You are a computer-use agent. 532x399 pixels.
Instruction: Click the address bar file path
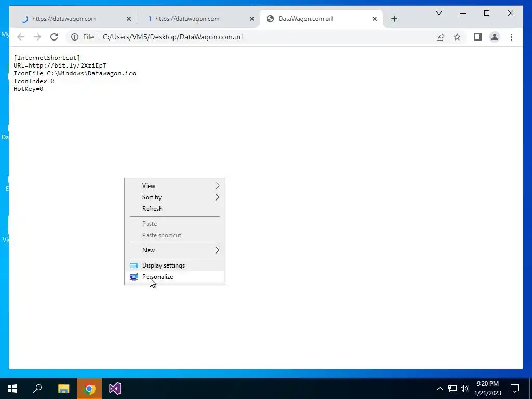click(172, 37)
